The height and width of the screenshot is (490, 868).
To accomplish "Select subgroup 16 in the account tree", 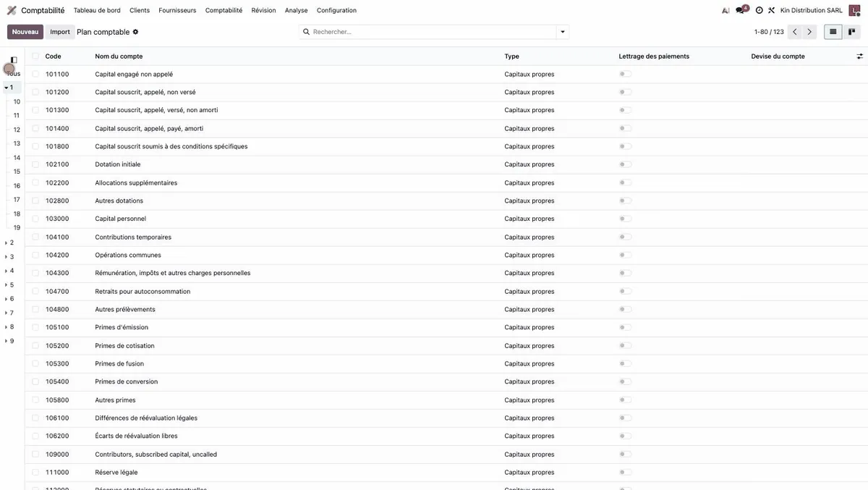I will 17,186.
